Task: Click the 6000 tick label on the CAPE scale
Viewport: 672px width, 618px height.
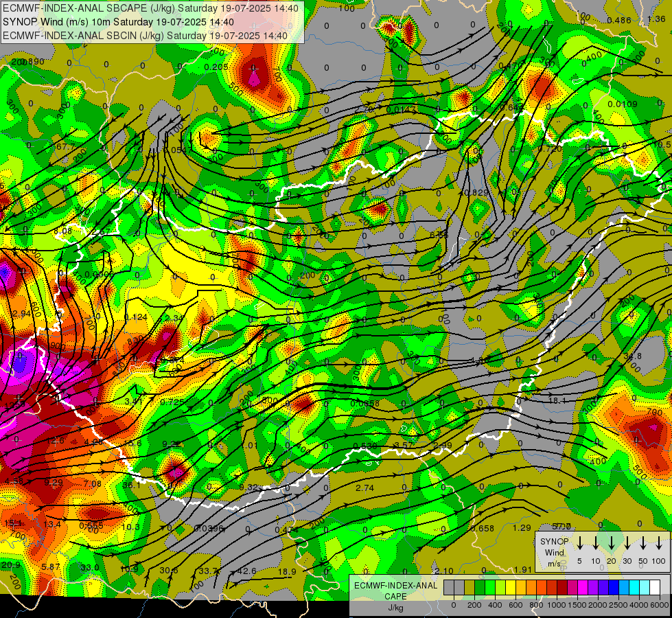Action: [x=660, y=605]
